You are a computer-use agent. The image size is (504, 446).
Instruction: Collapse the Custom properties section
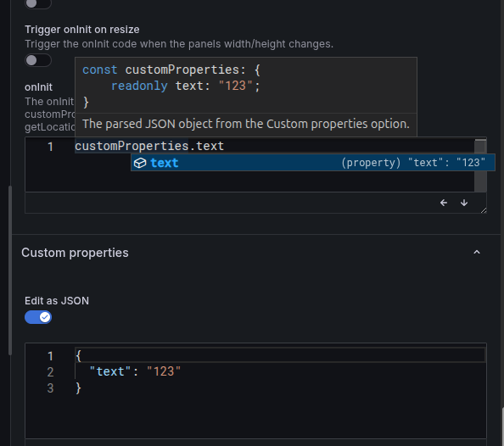(x=477, y=253)
